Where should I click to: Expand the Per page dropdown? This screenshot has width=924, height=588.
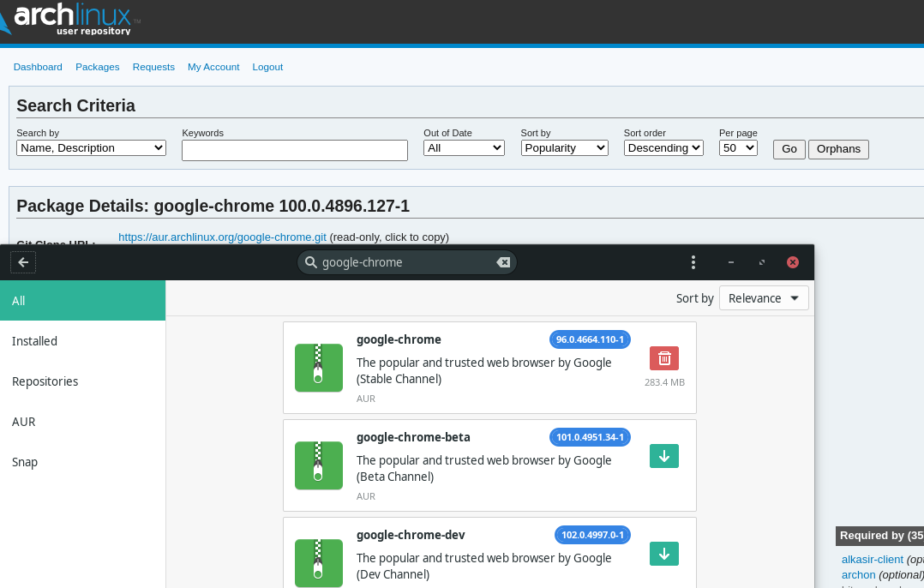tap(737, 148)
